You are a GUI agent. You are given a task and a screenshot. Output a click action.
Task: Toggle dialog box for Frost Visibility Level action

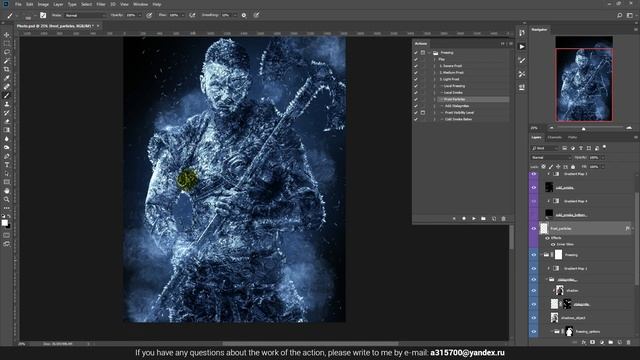pos(423,113)
